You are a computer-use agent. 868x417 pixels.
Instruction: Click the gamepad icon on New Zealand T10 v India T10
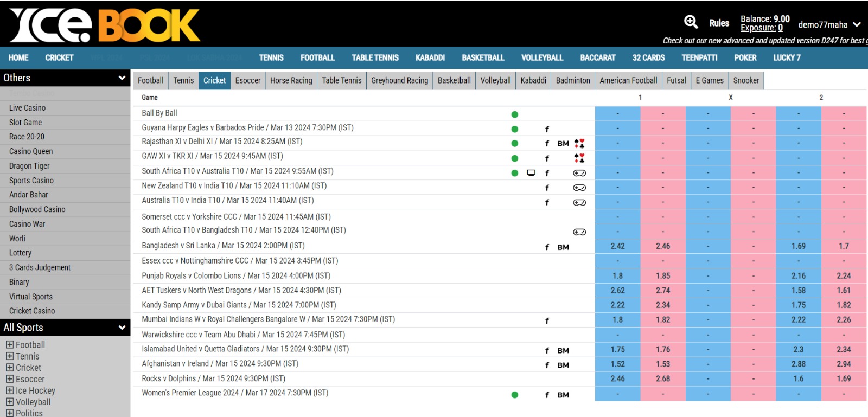579,188
